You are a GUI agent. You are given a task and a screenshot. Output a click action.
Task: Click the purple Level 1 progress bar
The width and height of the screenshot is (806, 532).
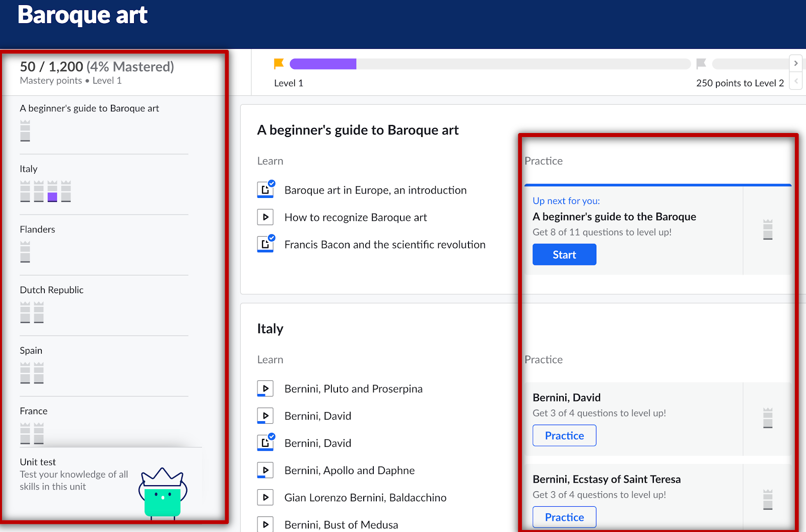[323, 64]
